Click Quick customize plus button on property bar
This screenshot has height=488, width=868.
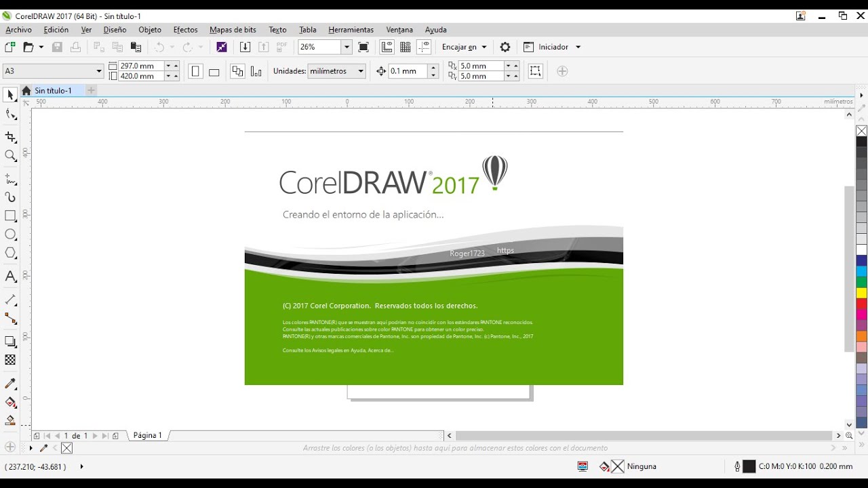[x=561, y=71]
